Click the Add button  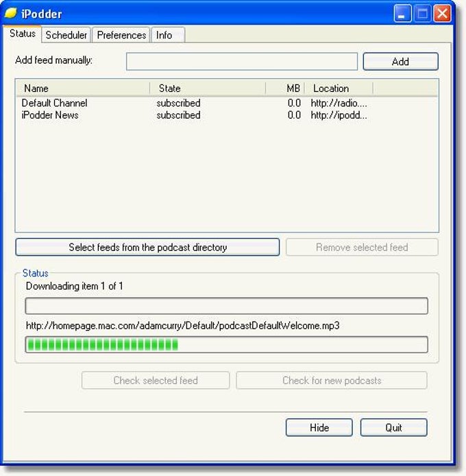400,61
